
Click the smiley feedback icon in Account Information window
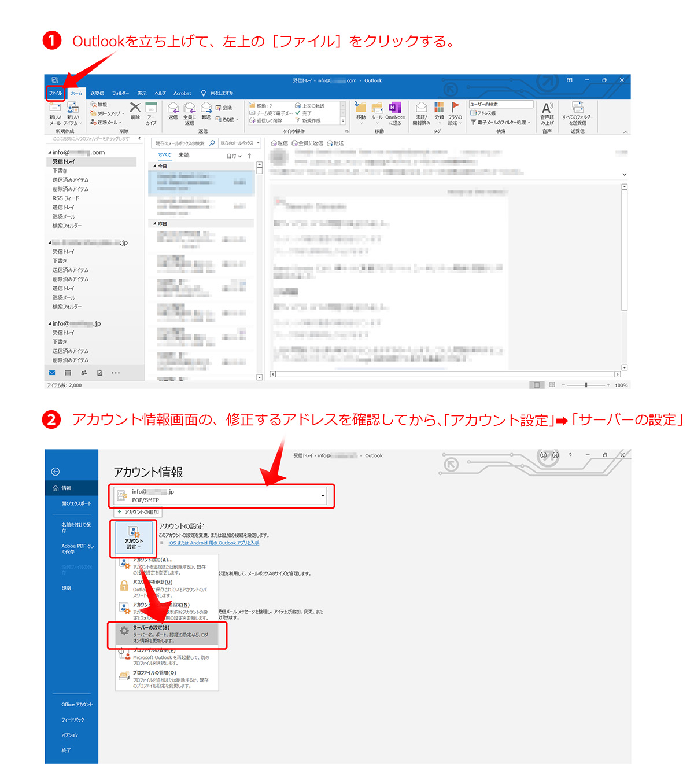(543, 455)
